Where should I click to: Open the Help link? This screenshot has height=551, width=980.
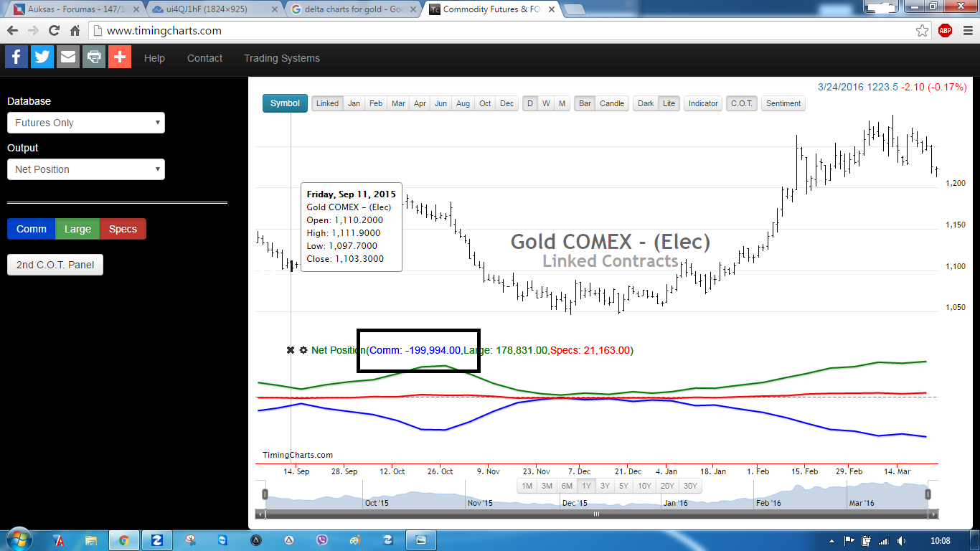coord(154,58)
